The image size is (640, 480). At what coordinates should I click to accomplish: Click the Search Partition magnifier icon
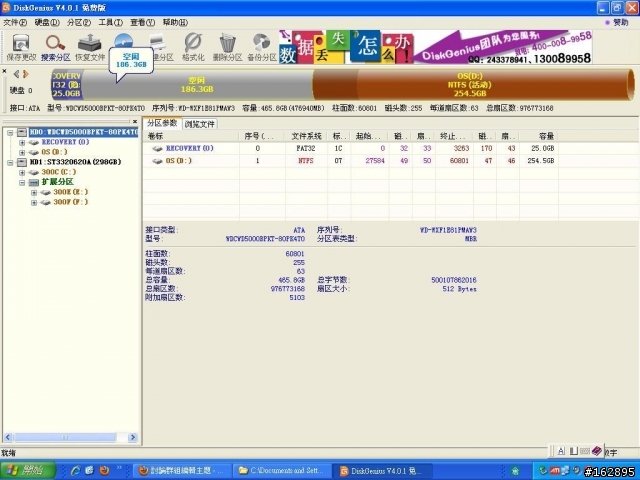55,47
